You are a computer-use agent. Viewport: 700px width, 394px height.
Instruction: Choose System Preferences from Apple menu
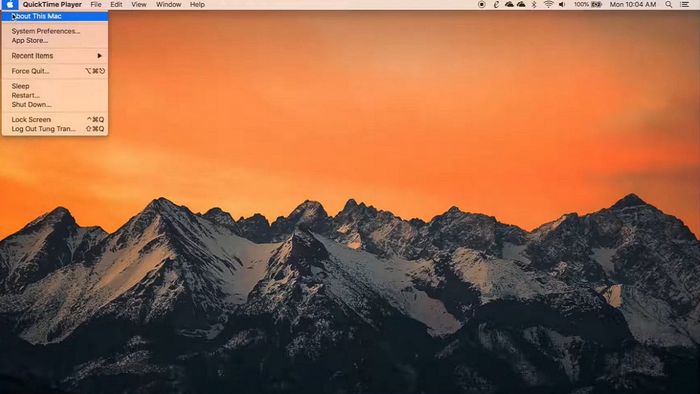(x=54, y=31)
